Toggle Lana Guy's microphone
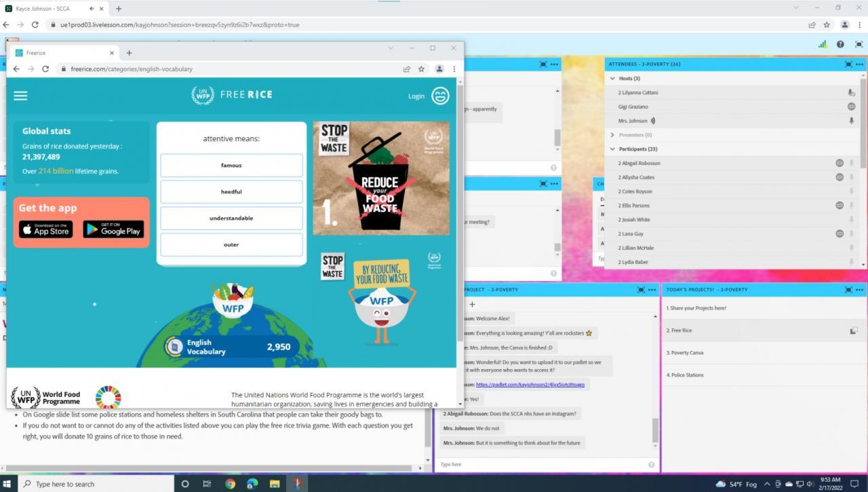 click(851, 233)
